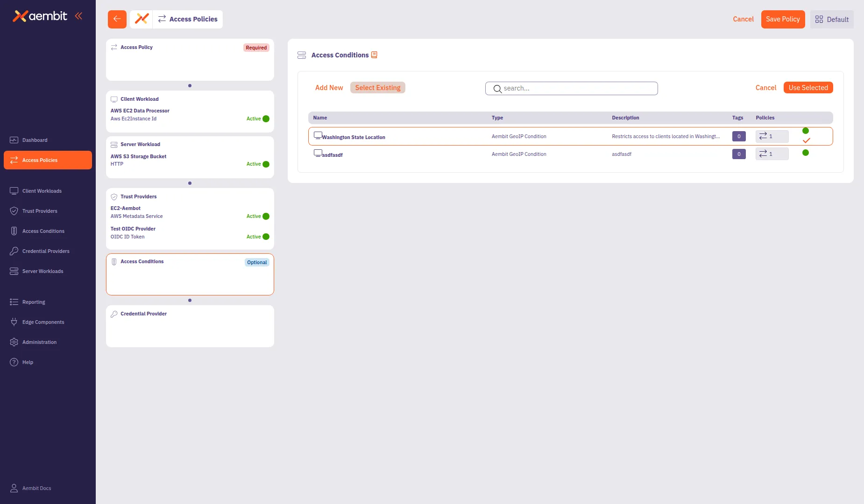This screenshot has width=864, height=504.
Task: Collapse the sidebar with the double chevron
Action: pyautogui.click(x=78, y=15)
